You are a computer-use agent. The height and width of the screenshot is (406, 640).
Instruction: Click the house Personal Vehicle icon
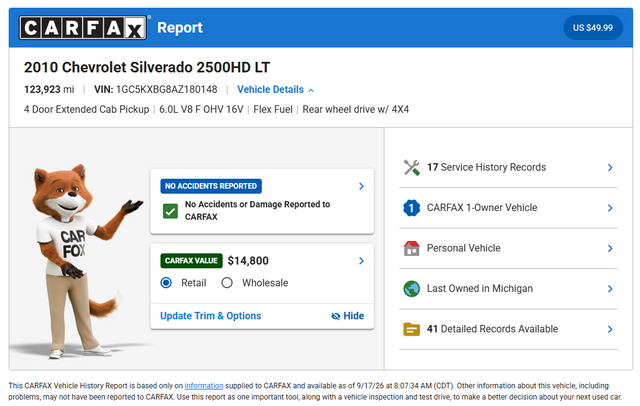(411, 248)
